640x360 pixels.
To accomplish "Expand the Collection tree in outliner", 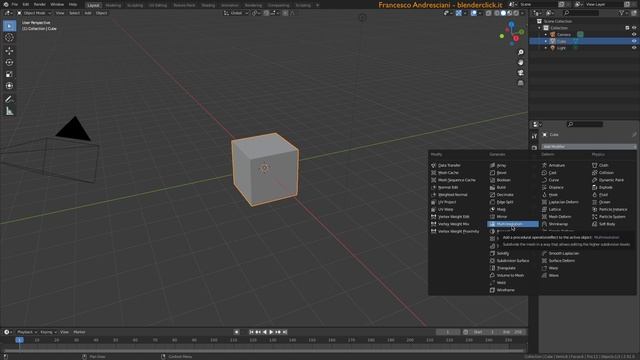I will [x=539, y=28].
